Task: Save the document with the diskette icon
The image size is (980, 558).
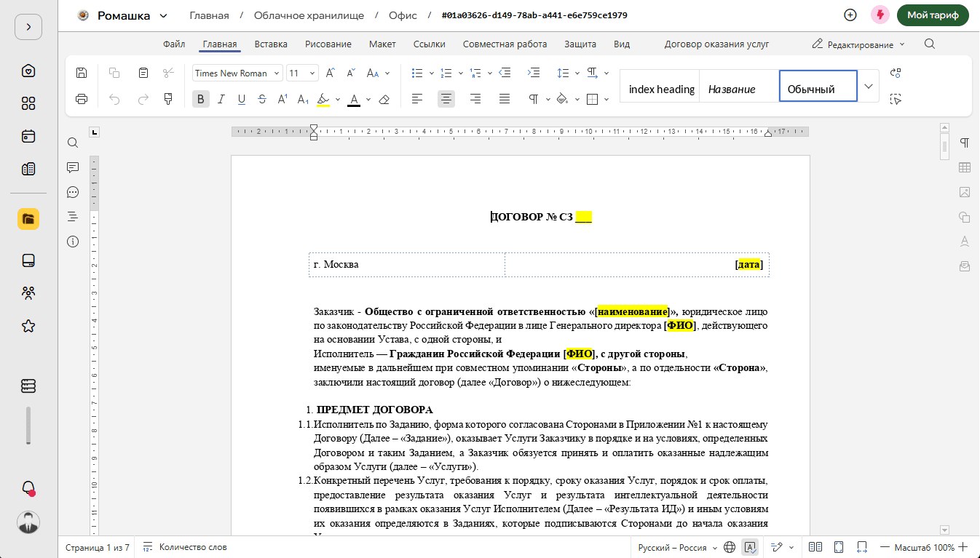Action: click(82, 73)
